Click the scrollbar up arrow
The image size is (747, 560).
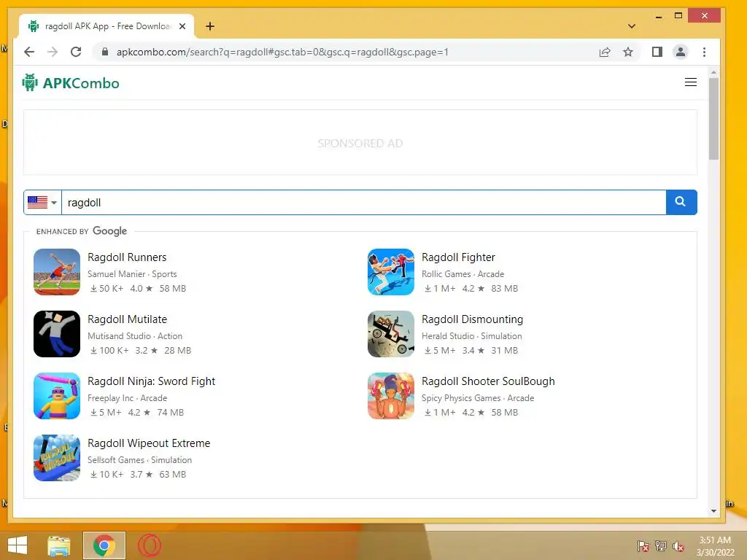pyautogui.click(x=713, y=72)
